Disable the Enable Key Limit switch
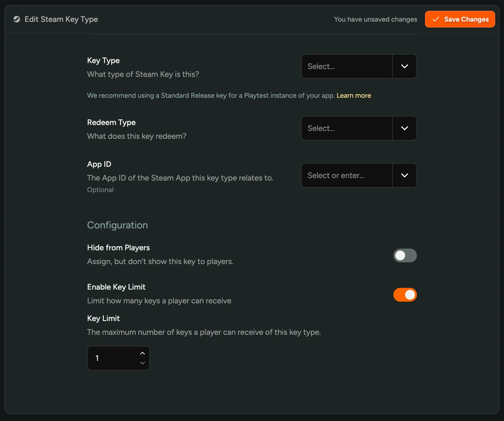Viewport: 504px width, 421px height. click(405, 295)
